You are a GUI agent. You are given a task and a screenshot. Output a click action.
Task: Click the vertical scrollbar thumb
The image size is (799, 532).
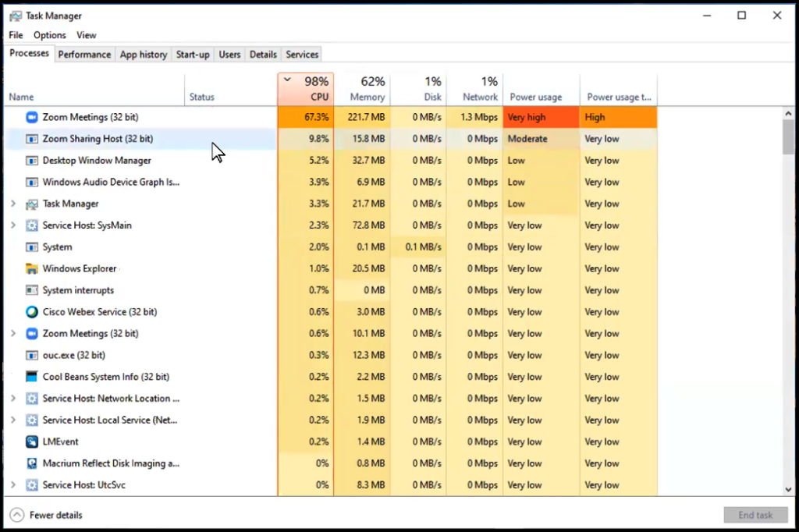point(788,137)
